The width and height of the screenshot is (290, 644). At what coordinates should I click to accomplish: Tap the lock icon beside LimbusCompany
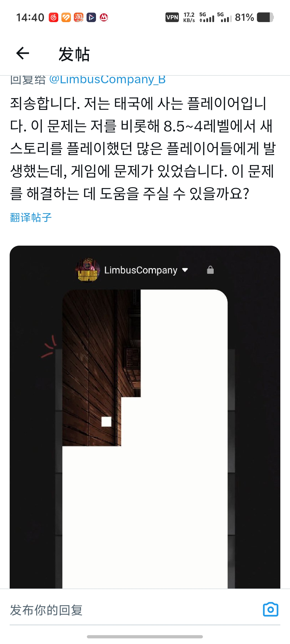point(210,270)
